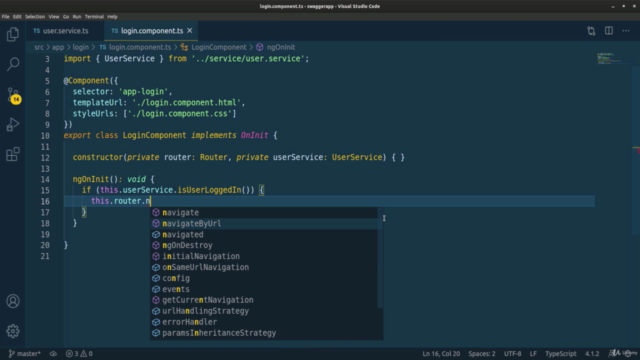Click Ln 16, Col 20 cursor position

point(441,353)
